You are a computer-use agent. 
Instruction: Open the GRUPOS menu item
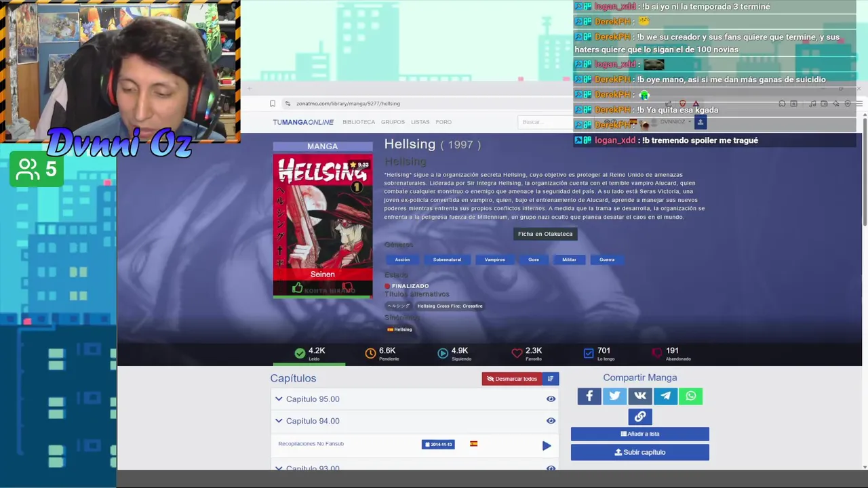tap(393, 122)
